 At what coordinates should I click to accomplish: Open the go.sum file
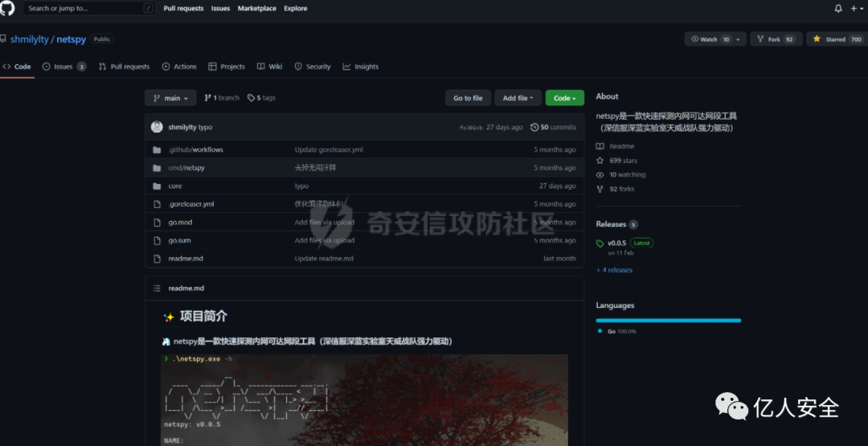coord(179,241)
